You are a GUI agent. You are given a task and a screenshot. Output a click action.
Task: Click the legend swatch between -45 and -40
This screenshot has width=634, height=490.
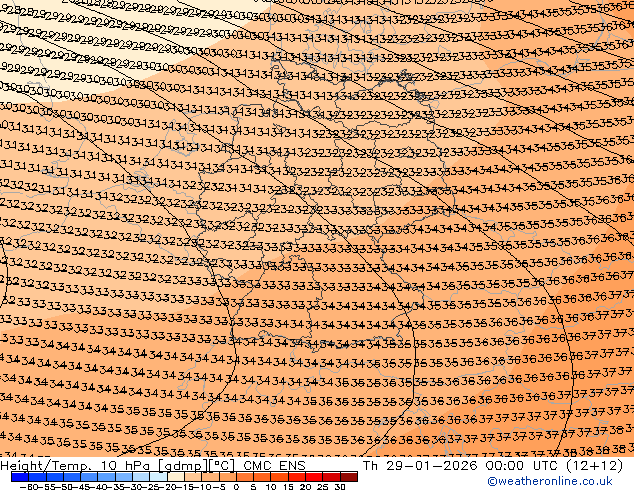89,477
